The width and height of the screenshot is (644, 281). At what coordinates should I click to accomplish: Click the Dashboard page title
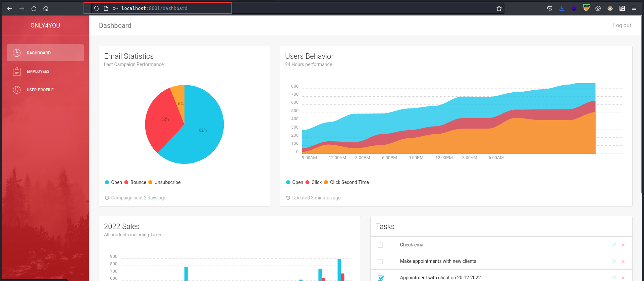tap(115, 26)
